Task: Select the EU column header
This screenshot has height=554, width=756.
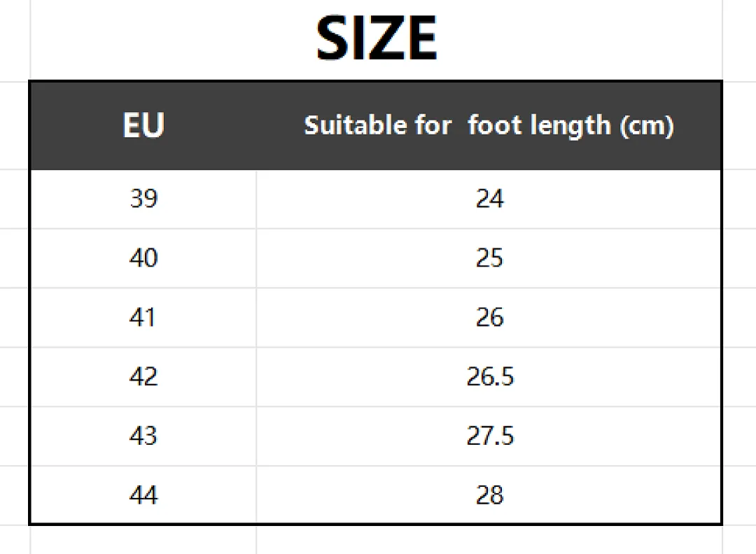Action: pos(143,125)
